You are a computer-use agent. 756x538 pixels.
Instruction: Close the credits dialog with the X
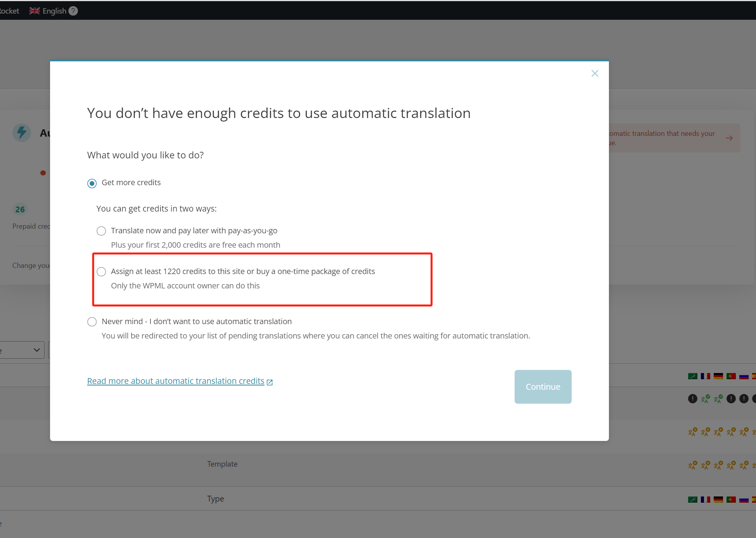[x=595, y=73]
